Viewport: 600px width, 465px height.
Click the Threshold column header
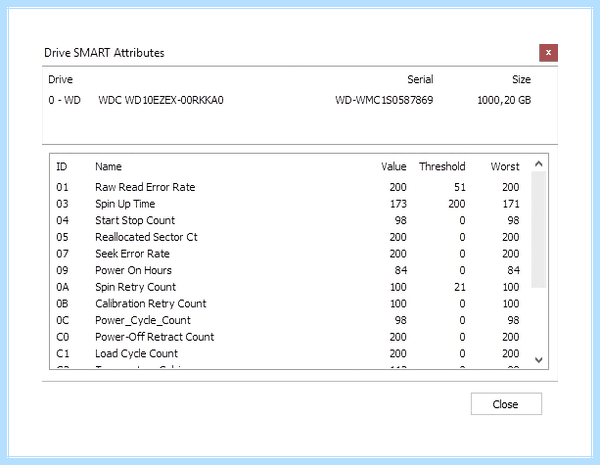point(442,166)
